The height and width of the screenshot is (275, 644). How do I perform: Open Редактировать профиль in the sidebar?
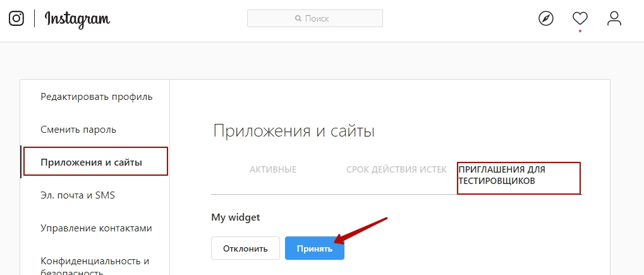point(96,97)
